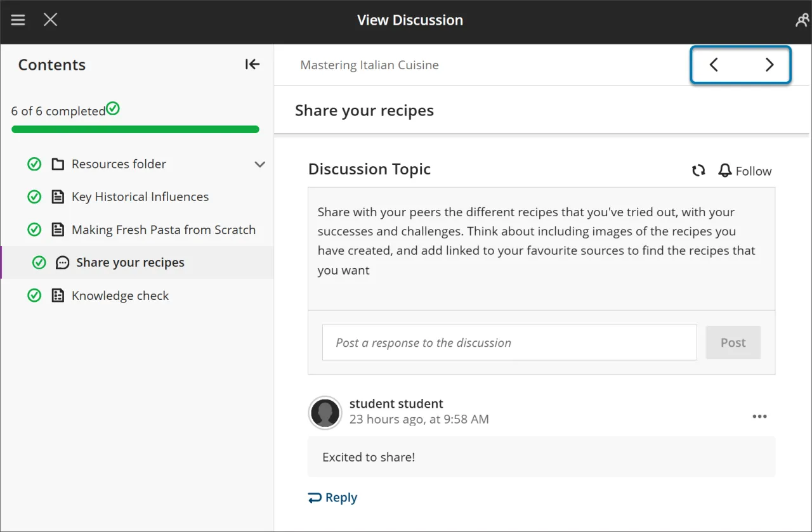This screenshot has height=532, width=812.
Task: Click the Reply arrow icon
Action: click(315, 497)
